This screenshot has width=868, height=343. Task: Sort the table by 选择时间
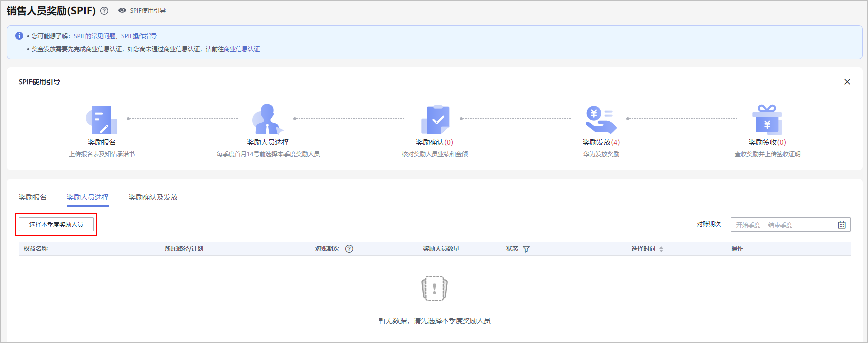coord(661,249)
